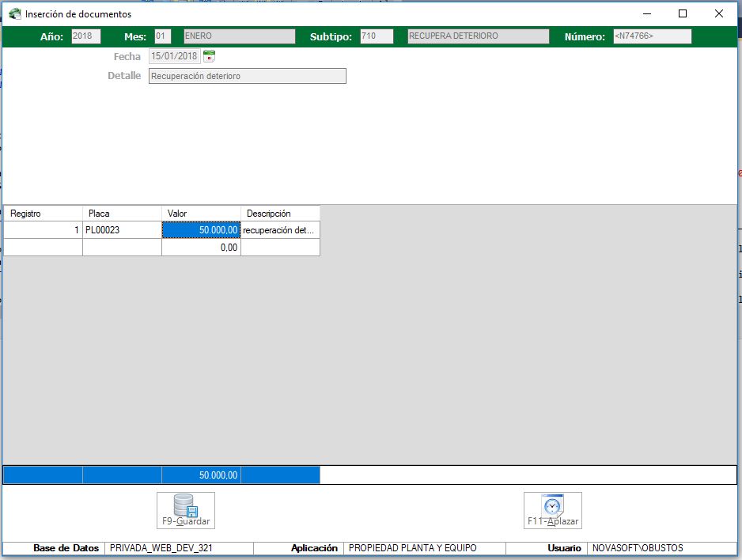The image size is (742, 560).
Task: Click the recuperación det... description cell
Action: [280, 230]
